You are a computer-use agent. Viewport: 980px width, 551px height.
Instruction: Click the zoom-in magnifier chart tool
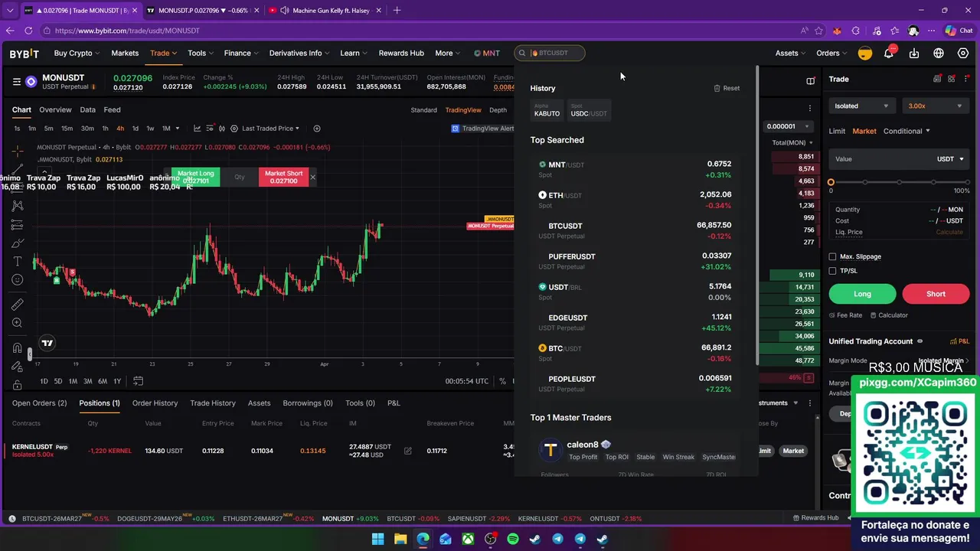pos(17,323)
